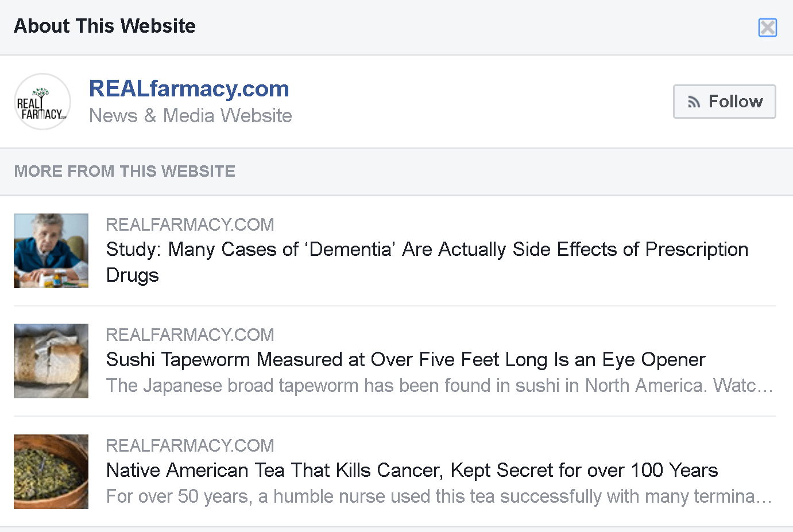Click REALFARMACY.COM source label above dementia headline
Image resolution: width=793 pixels, height=532 pixels.
[x=190, y=224]
